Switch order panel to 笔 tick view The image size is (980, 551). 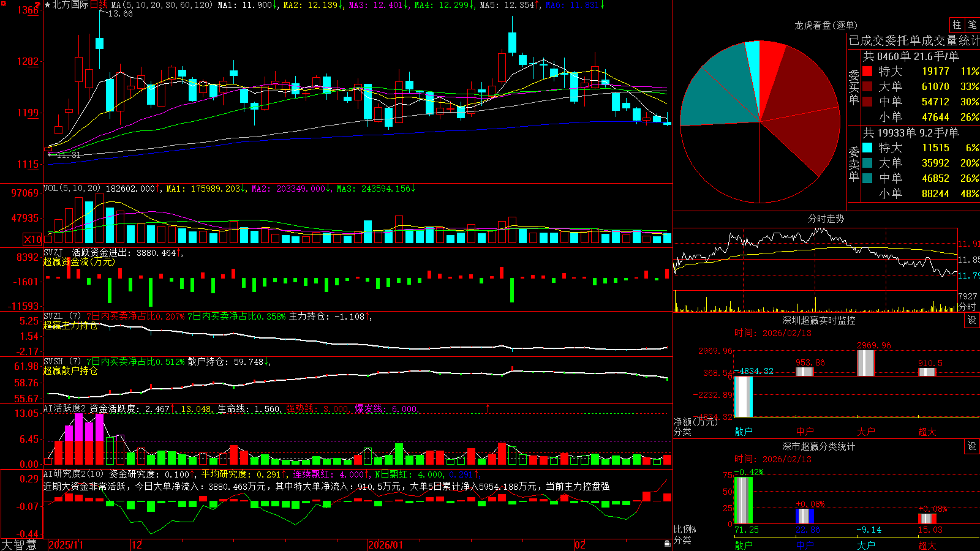(972, 24)
